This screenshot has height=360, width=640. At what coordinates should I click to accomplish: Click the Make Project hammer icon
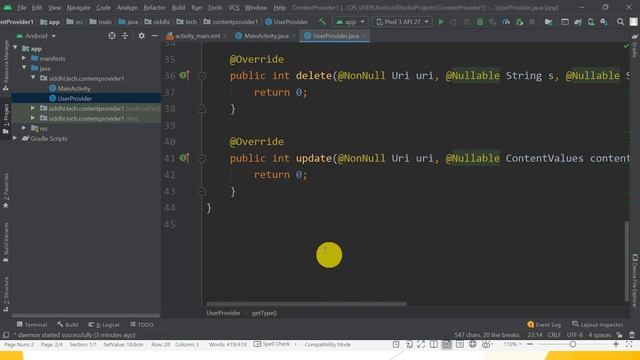(322, 22)
